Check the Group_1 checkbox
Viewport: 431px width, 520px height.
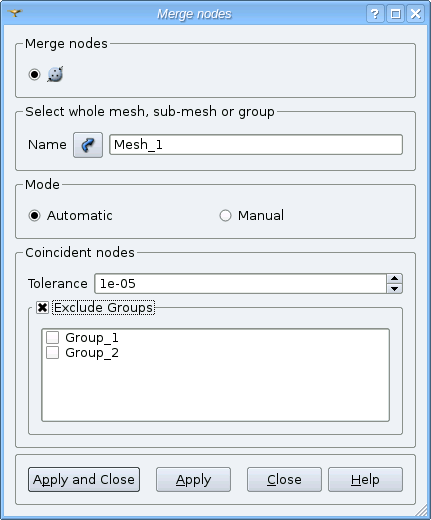pyautogui.click(x=53, y=337)
